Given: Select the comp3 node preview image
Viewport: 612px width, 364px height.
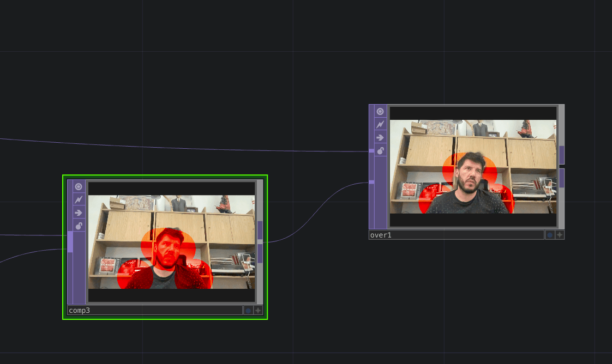Looking at the screenshot, I should point(171,242).
